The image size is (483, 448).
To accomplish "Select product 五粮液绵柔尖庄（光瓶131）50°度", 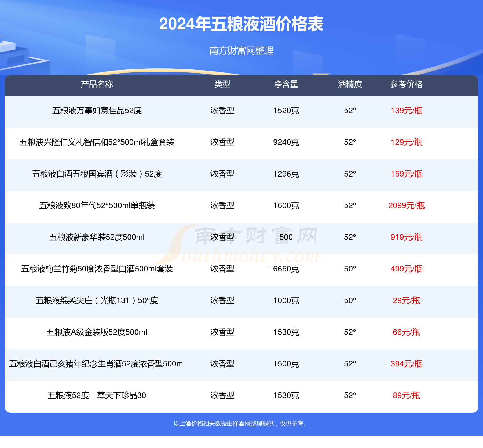I will click(97, 300).
